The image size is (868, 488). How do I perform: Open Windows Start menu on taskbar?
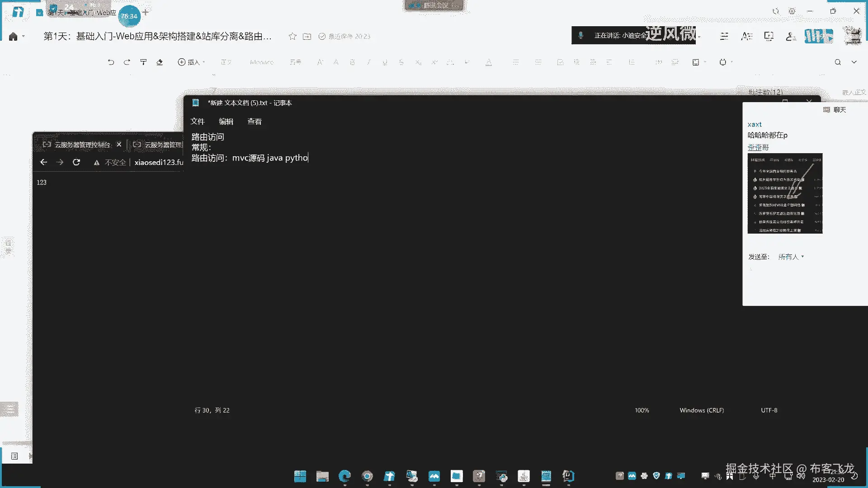coord(300,476)
